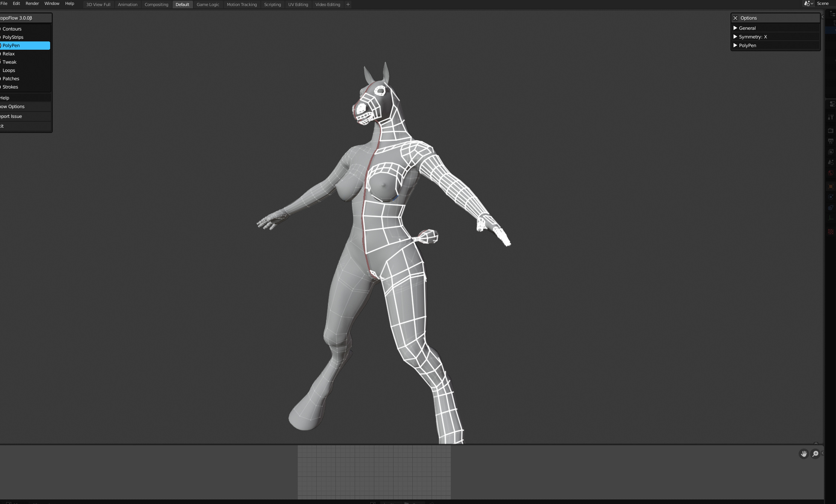
Task: Open the Render menu
Action: (32, 3)
